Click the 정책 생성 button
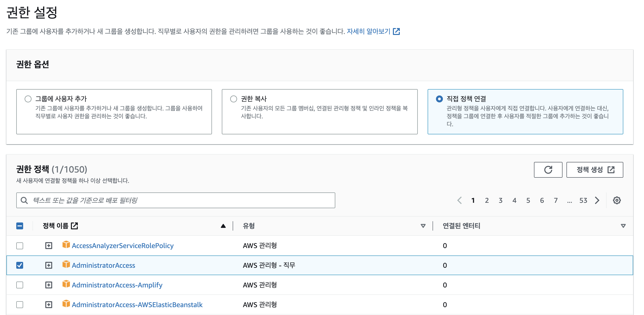Screen dimensions: 644x315 coord(595,170)
